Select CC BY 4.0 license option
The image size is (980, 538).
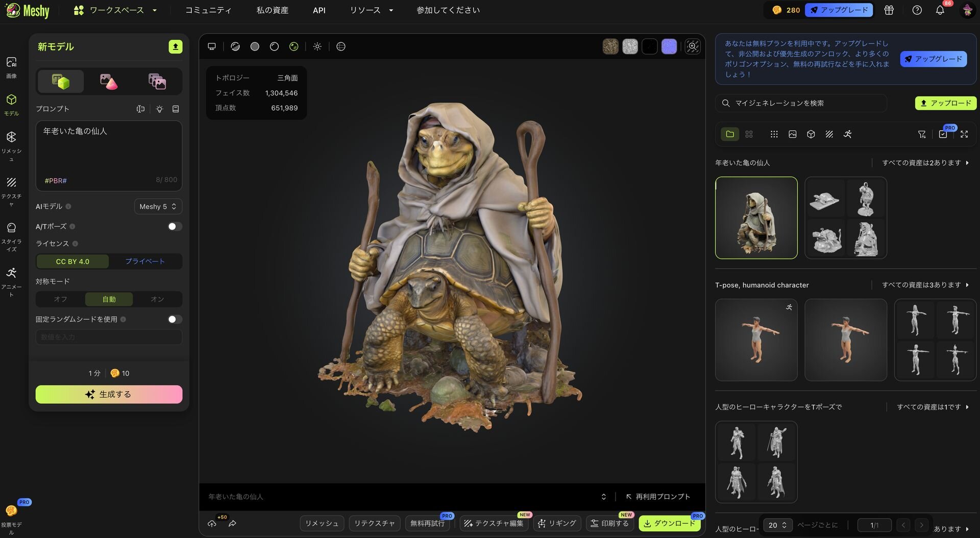tap(72, 262)
